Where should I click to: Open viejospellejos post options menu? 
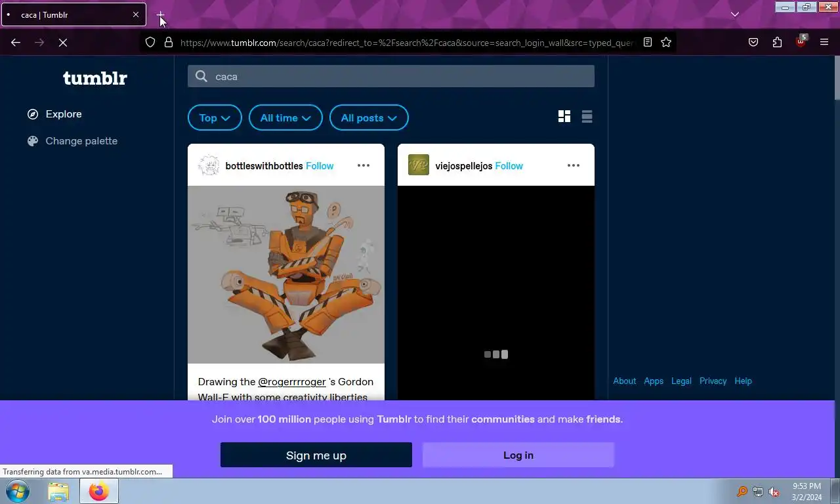tap(574, 165)
